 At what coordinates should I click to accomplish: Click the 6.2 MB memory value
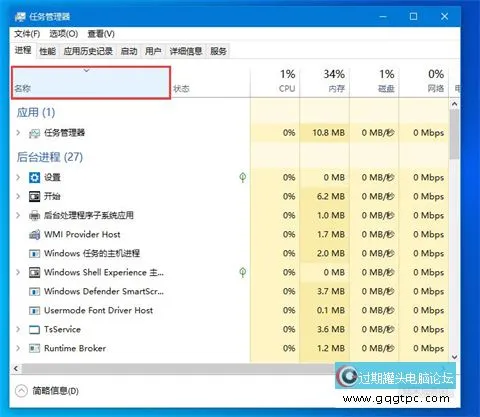point(331,196)
